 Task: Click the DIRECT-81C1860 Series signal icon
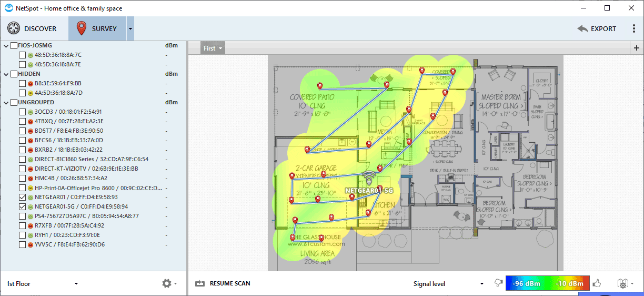pos(31,160)
